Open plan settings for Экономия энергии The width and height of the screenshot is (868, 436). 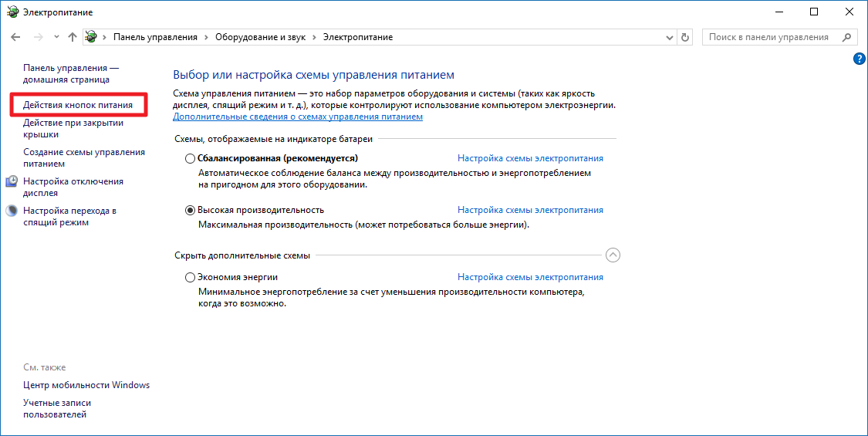[530, 277]
